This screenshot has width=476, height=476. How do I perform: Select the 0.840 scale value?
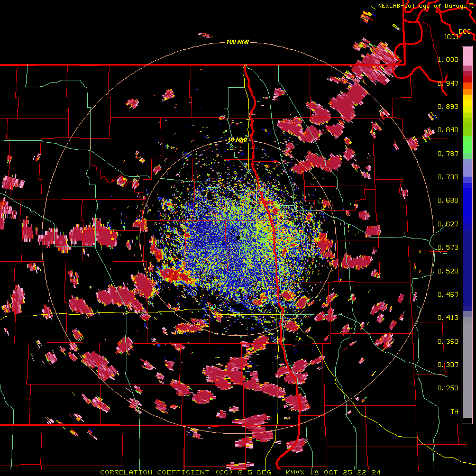pos(448,130)
